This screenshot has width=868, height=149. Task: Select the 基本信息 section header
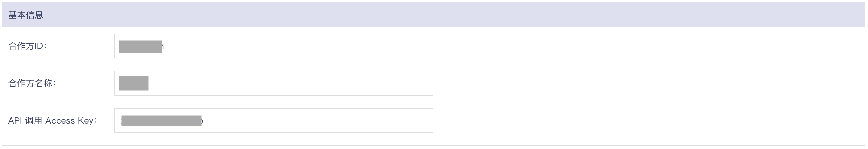coord(26,15)
